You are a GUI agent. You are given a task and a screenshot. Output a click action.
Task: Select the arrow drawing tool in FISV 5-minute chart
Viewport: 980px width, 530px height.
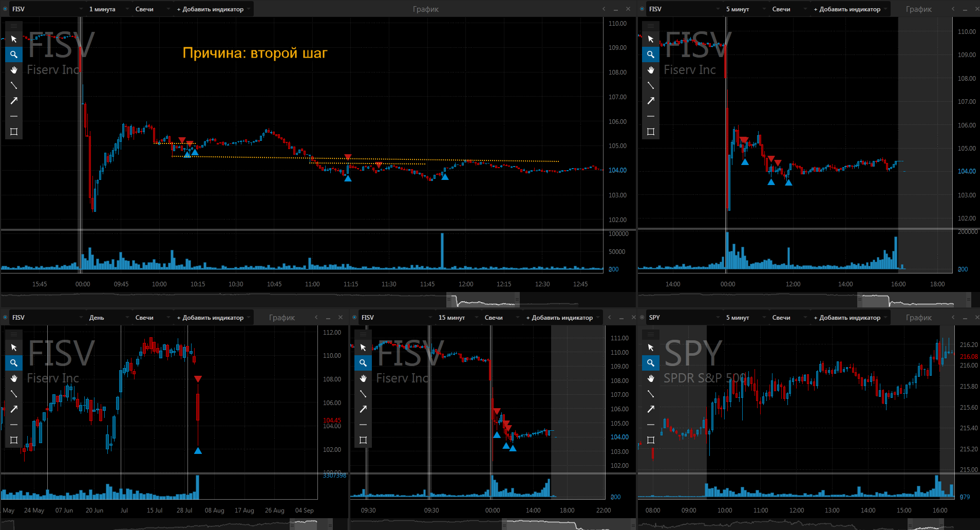(651, 101)
